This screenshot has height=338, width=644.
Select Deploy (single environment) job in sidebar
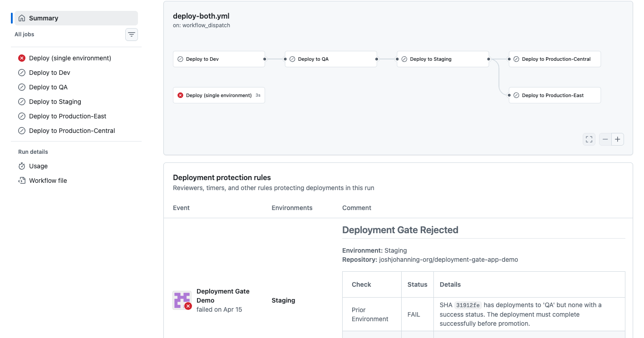point(76,58)
